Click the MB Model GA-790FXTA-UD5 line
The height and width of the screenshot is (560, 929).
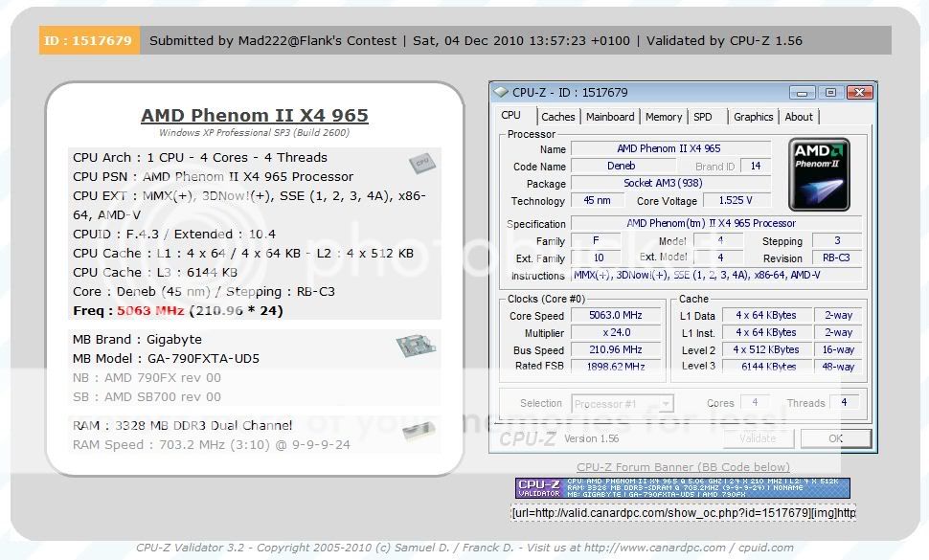click(166, 359)
